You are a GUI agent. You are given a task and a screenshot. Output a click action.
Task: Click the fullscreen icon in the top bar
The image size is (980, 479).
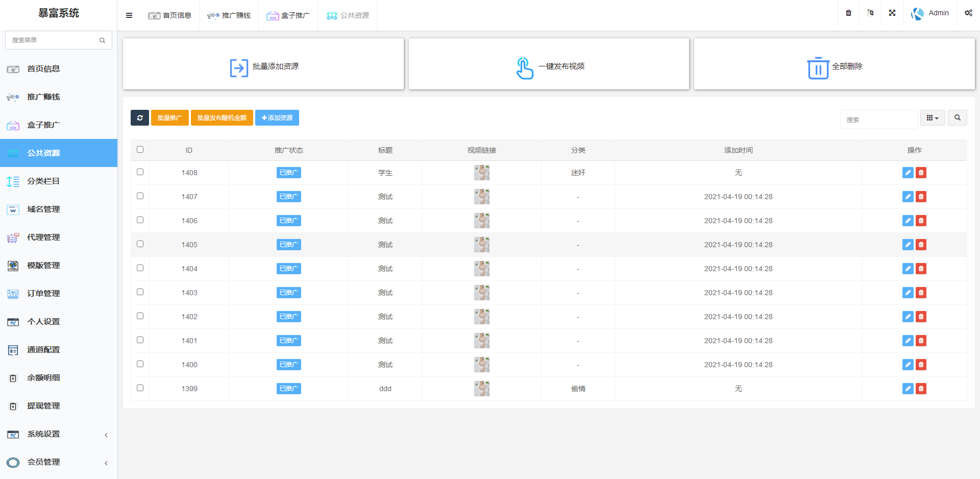892,13
